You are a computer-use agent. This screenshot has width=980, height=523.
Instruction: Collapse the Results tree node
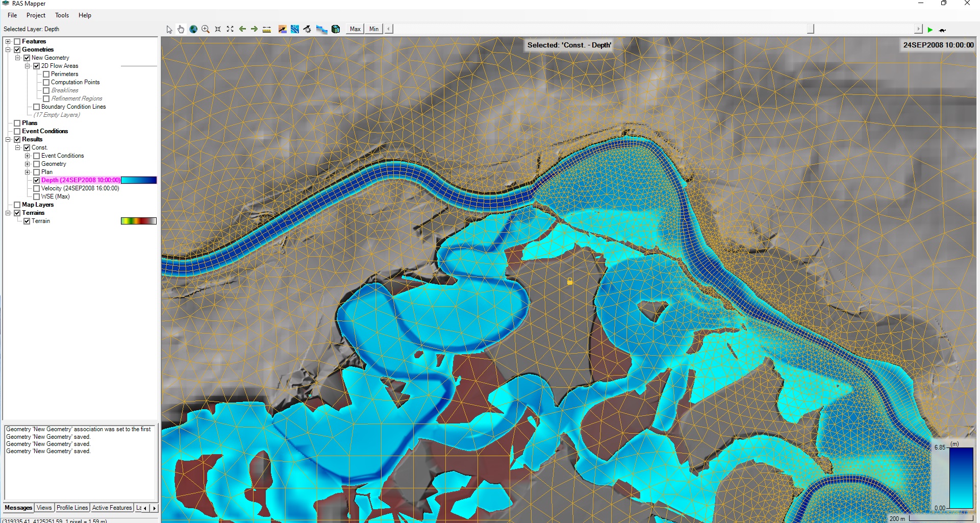[x=8, y=139]
